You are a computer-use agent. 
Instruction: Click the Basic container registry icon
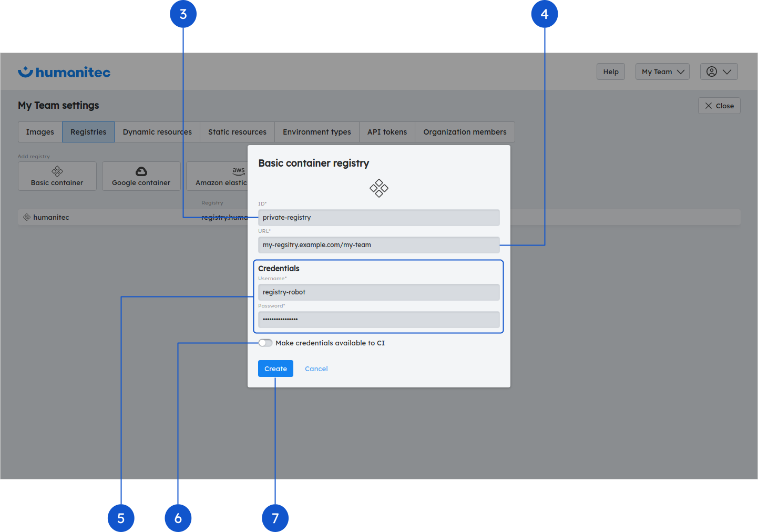(57, 171)
